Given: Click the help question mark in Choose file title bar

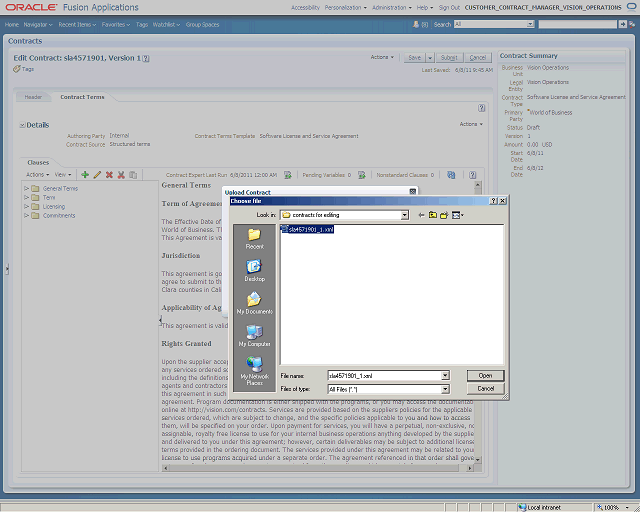Looking at the screenshot, I should pos(493,201).
